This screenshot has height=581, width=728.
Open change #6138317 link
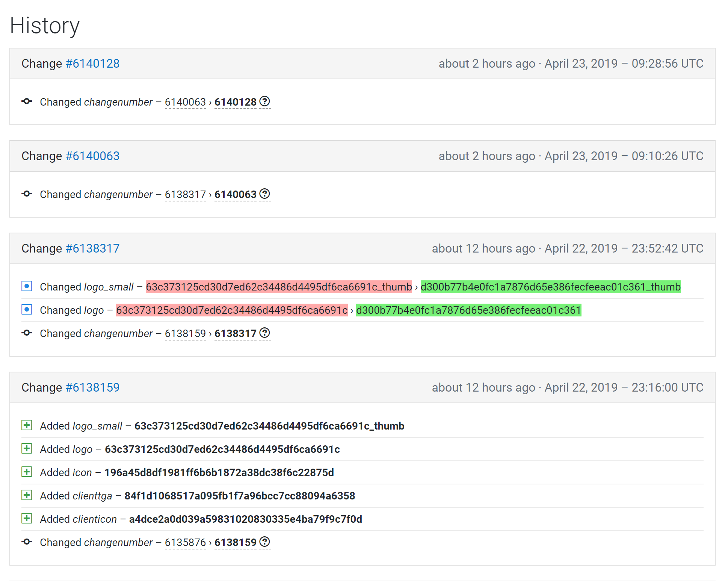click(x=92, y=248)
